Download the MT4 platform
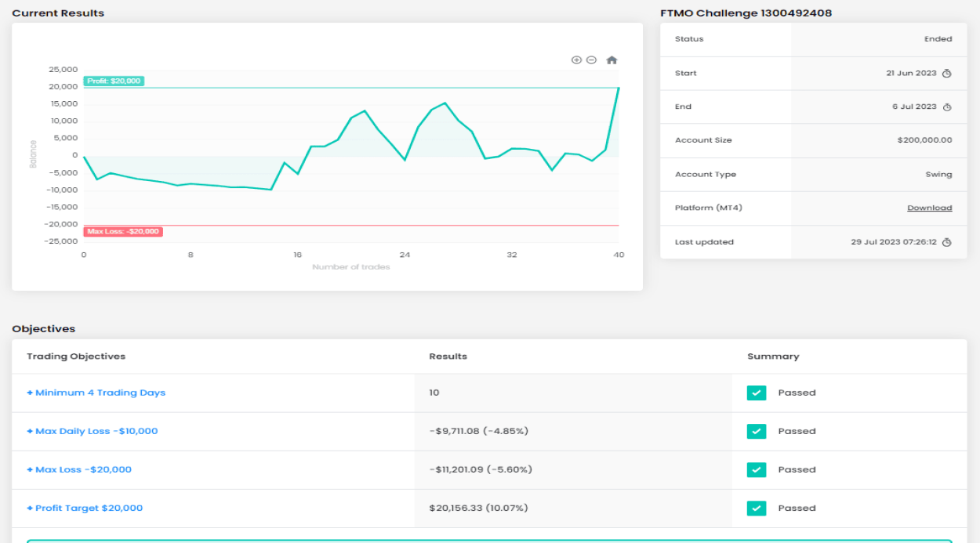This screenshot has height=543, width=980. pyautogui.click(x=929, y=208)
